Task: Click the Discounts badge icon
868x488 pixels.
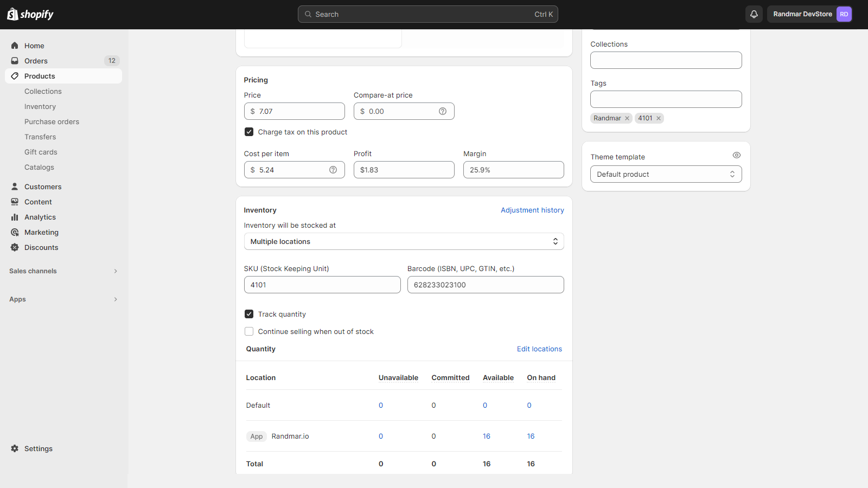Action: click(x=15, y=247)
